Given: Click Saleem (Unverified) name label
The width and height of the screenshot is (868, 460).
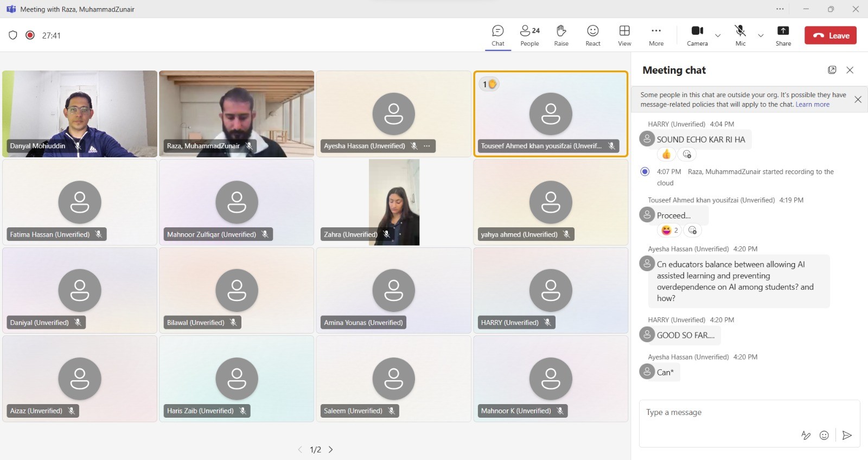Looking at the screenshot, I should [353, 411].
